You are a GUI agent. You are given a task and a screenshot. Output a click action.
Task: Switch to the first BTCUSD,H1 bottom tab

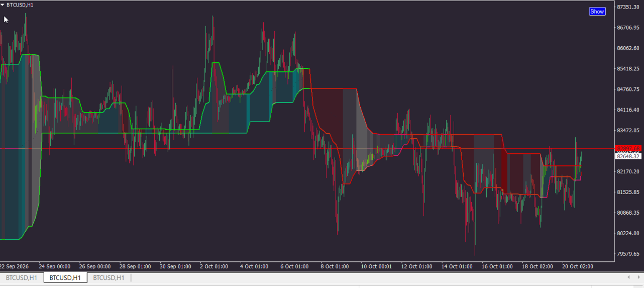[x=22, y=277]
